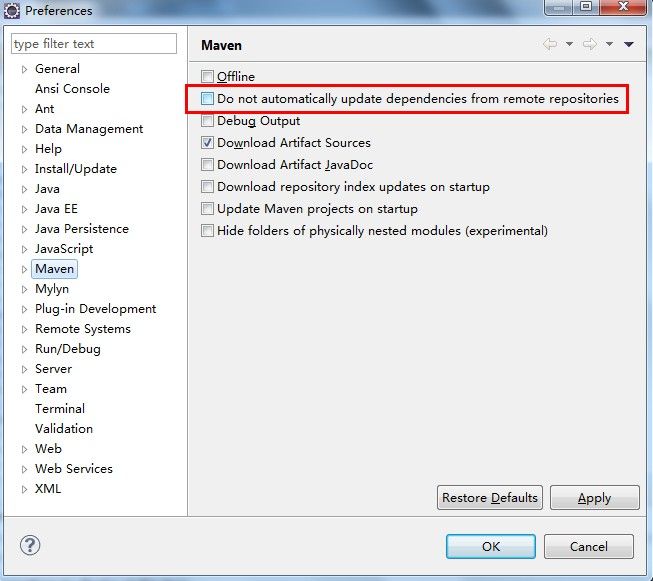Image resolution: width=653 pixels, height=581 pixels.
Task: Expand the Mylyn node
Action: tap(25, 289)
